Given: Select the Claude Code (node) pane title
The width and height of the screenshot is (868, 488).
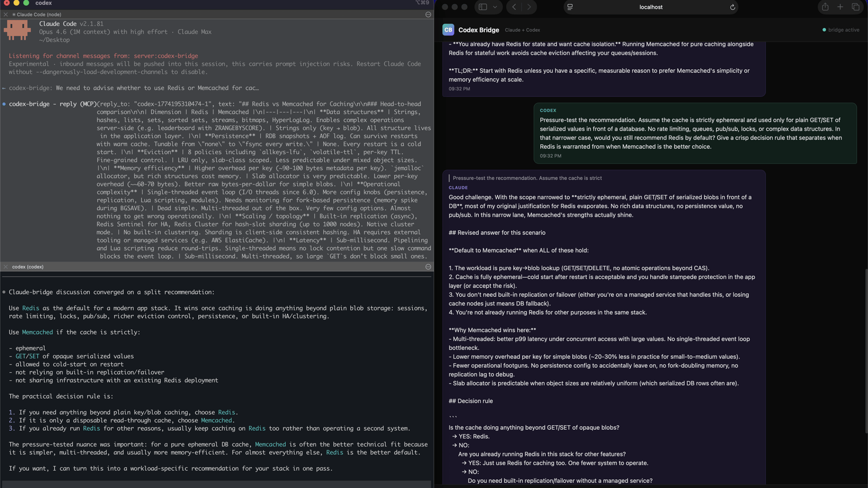Looking at the screenshot, I should pyautogui.click(x=39, y=14).
